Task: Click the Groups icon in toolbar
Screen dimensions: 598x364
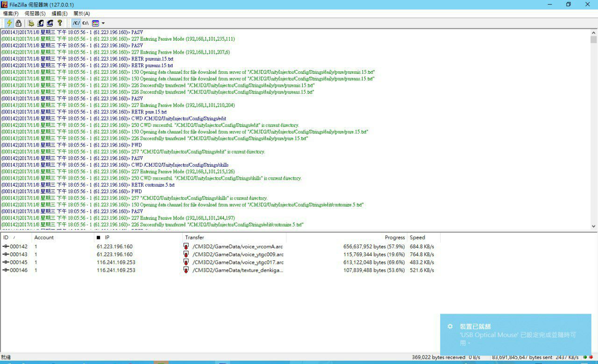Action: pyautogui.click(x=50, y=23)
